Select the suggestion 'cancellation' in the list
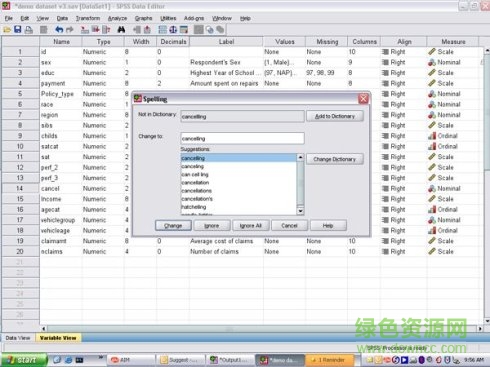 point(195,183)
